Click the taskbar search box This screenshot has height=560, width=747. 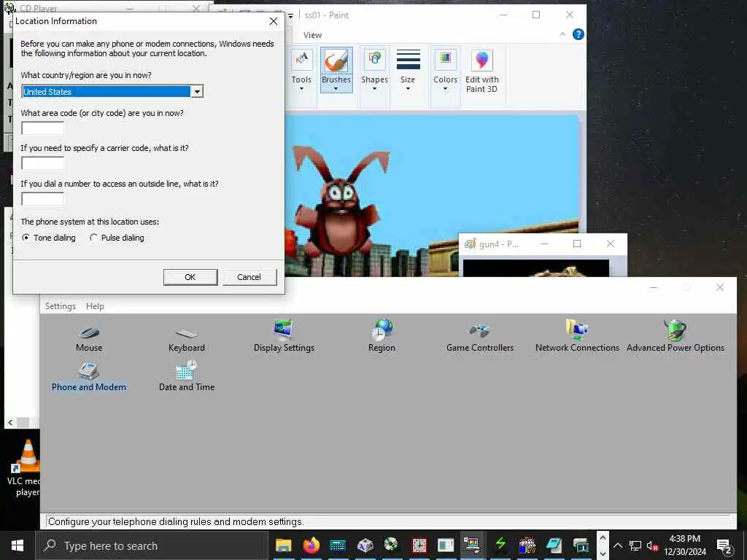coord(152,545)
